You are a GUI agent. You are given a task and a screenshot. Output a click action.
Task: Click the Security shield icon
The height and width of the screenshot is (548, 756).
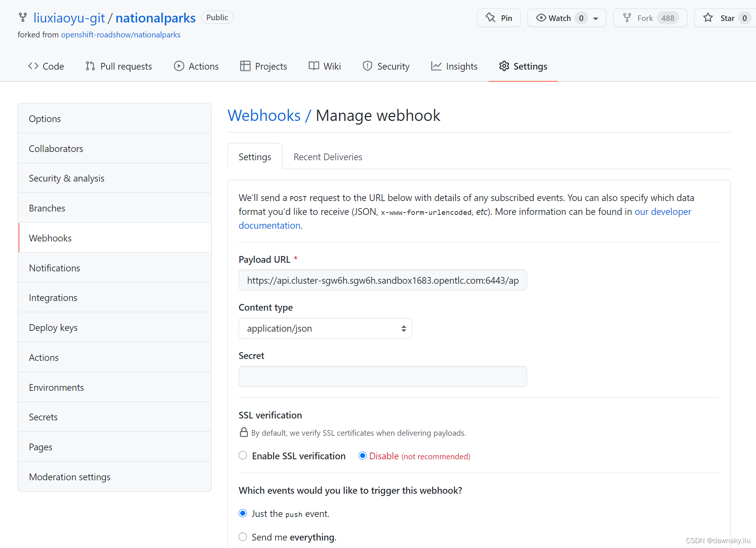pyautogui.click(x=368, y=66)
